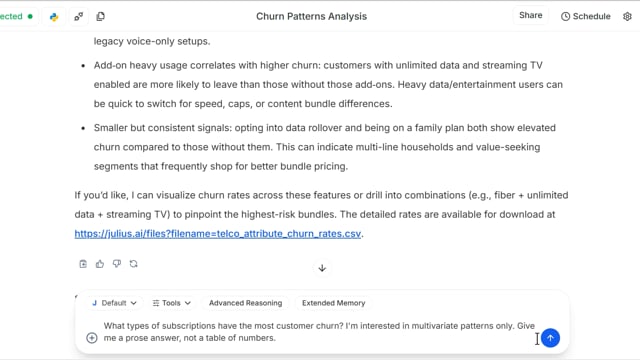Give the response a thumbs up

click(x=100, y=264)
